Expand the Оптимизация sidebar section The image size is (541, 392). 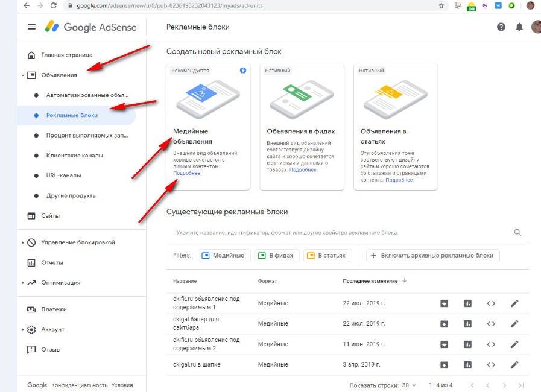coord(22,283)
